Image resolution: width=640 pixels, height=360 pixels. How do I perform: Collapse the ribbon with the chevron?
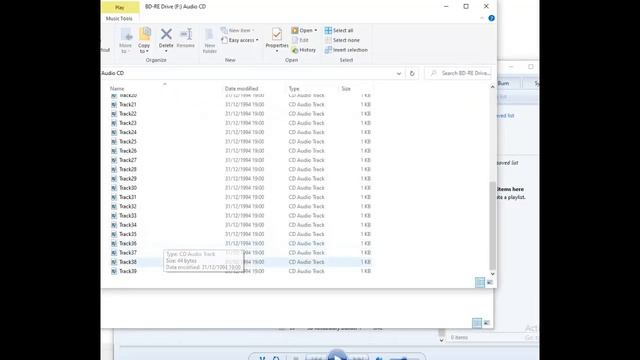point(482,18)
